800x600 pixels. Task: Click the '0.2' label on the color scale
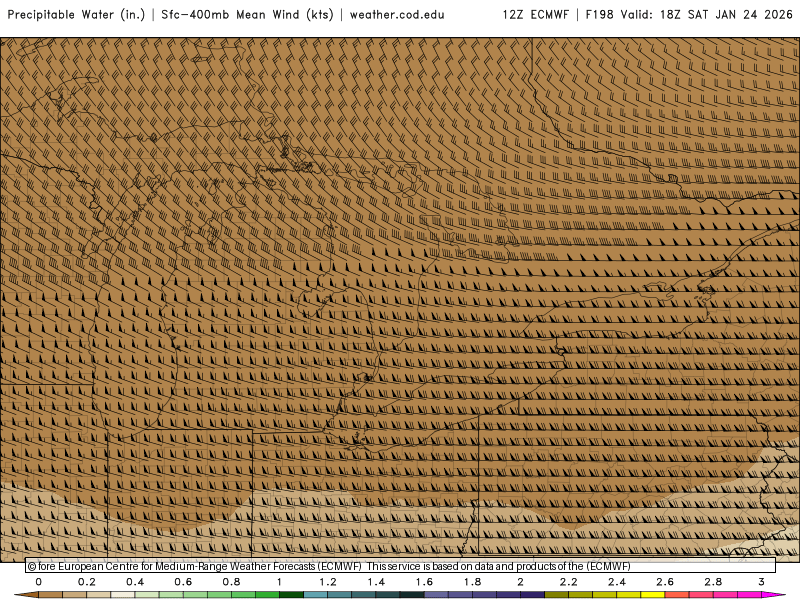point(87,582)
